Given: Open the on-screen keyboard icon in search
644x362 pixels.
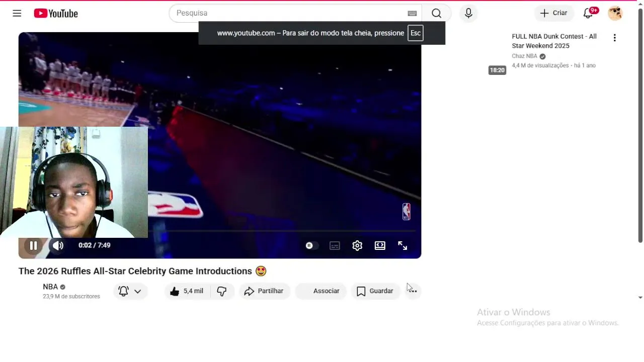Looking at the screenshot, I should tap(412, 13).
